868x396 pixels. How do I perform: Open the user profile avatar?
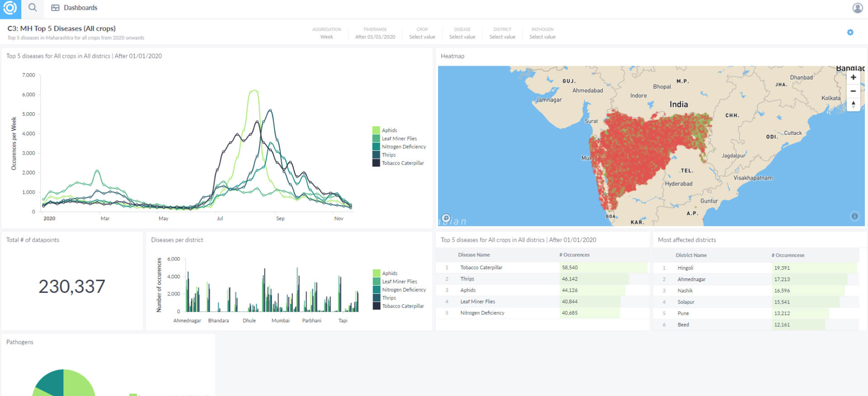tap(858, 8)
